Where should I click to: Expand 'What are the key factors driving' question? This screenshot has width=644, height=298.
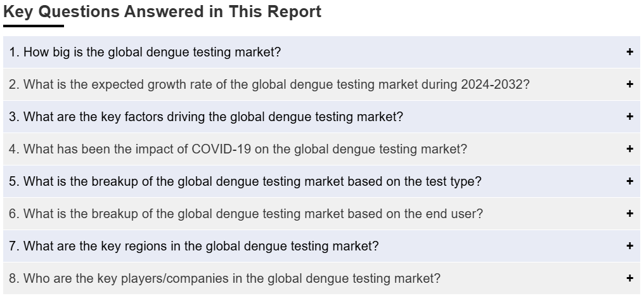coord(206,117)
